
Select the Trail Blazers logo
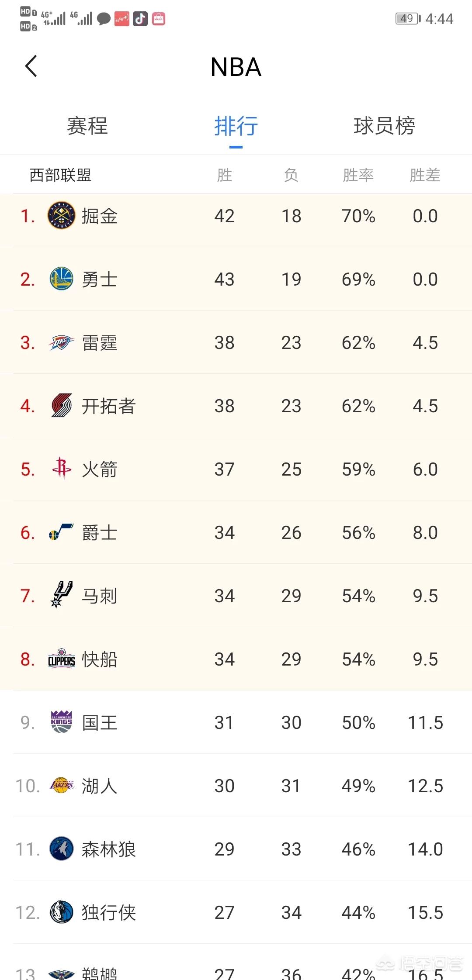(62, 406)
